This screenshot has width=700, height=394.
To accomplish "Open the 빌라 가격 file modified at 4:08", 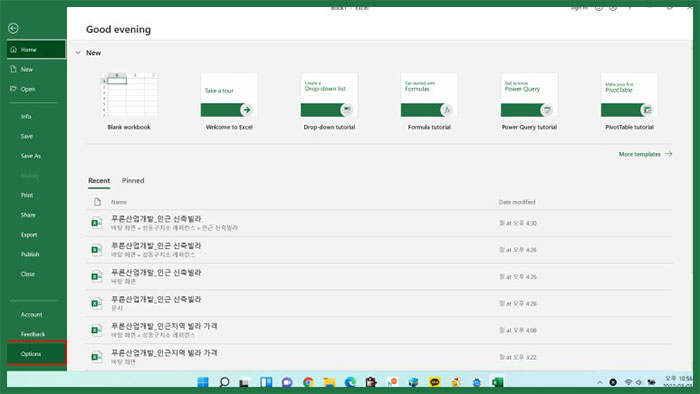I will 379,330.
